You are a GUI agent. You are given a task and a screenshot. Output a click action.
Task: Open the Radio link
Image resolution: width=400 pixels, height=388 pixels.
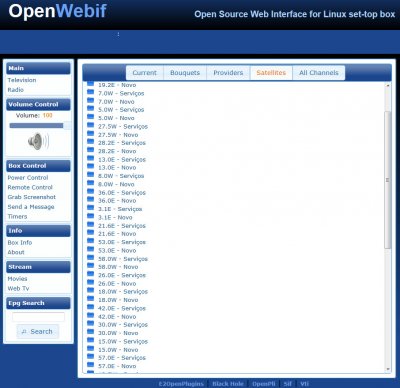point(16,90)
